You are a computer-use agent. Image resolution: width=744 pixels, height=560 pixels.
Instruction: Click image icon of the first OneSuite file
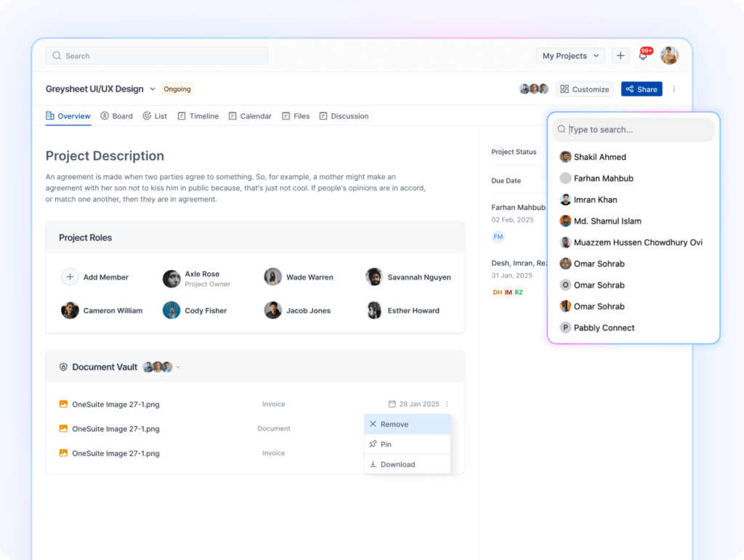coord(63,404)
